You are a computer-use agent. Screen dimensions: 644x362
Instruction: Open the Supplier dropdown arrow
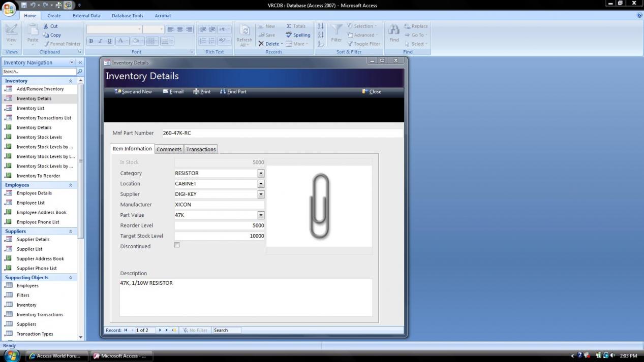261,194
